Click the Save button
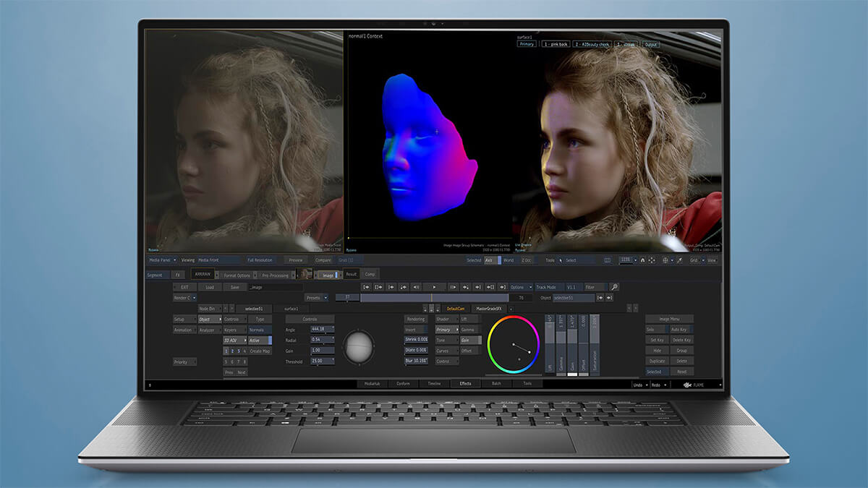The width and height of the screenshot is (868, 488). click(x=235, y=287)
